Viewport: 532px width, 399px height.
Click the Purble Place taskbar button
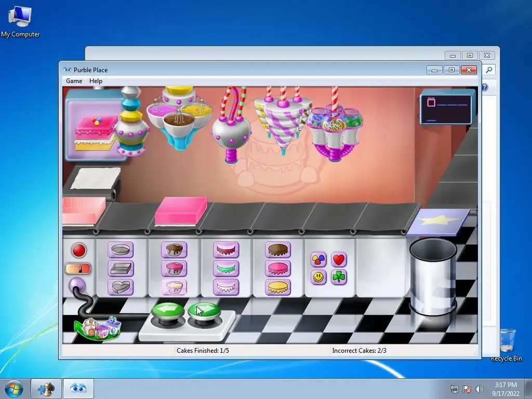[78, 389]
